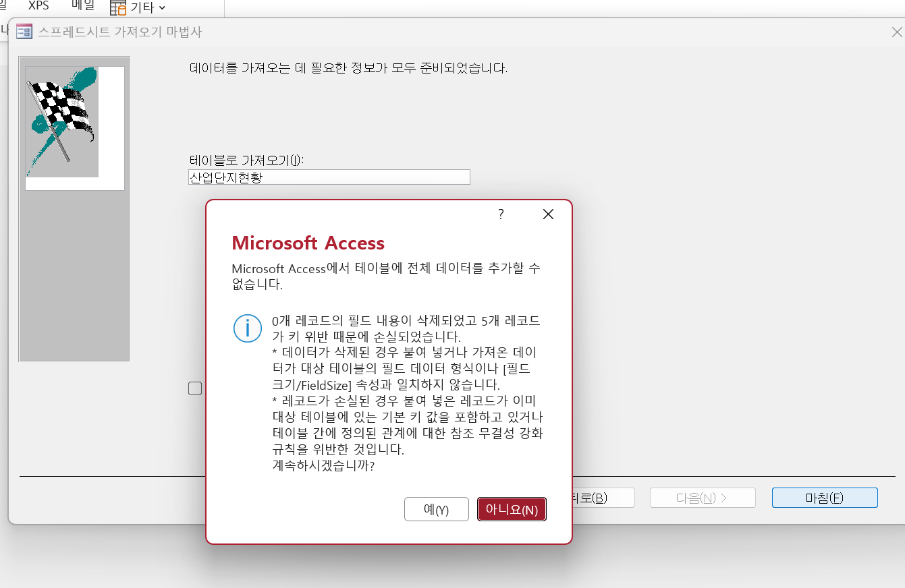Click the Microsoft Access dialog heading
The image size is (905, 588).
click(x=308, y=243)
